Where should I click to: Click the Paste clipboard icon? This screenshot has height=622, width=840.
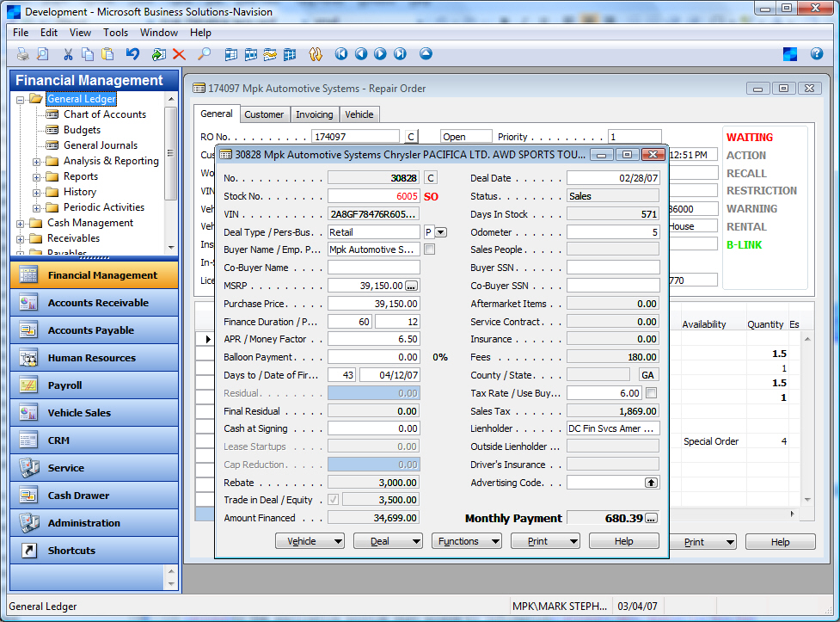[x=107, y=54]
